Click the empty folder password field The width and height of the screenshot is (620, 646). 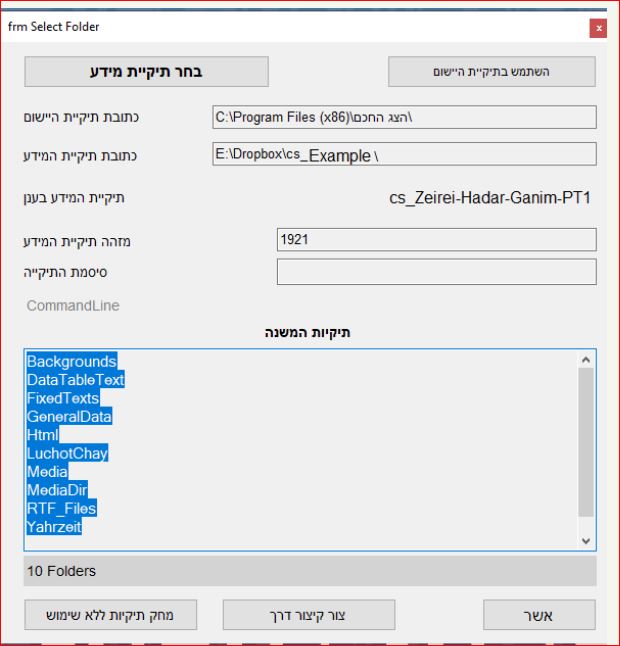(x=436, y=271)
